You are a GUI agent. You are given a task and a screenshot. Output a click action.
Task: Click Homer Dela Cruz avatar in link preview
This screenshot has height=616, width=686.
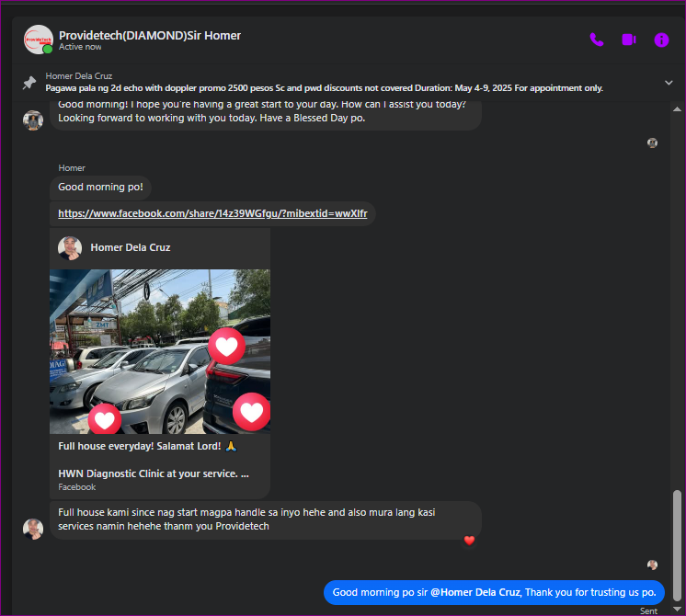[70, 247]
